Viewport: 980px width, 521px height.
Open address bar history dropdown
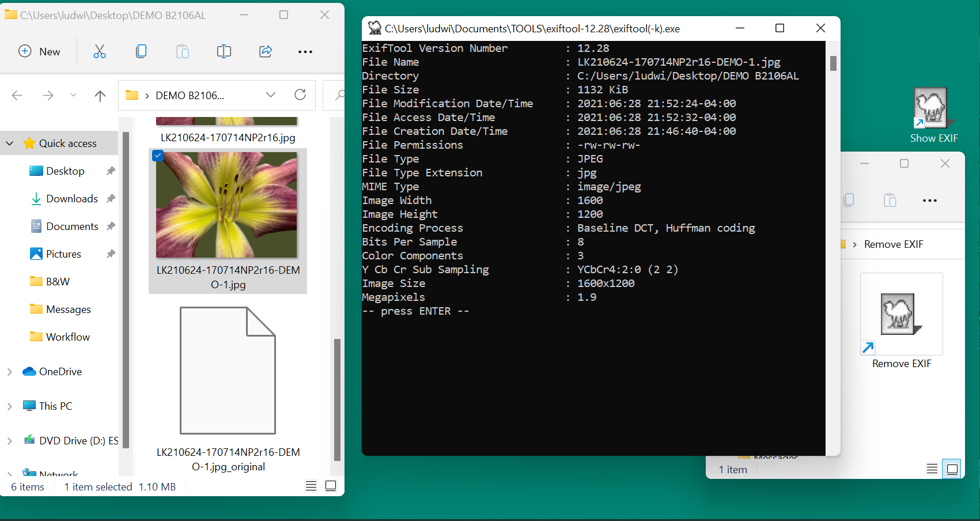[x=271, y=95]
